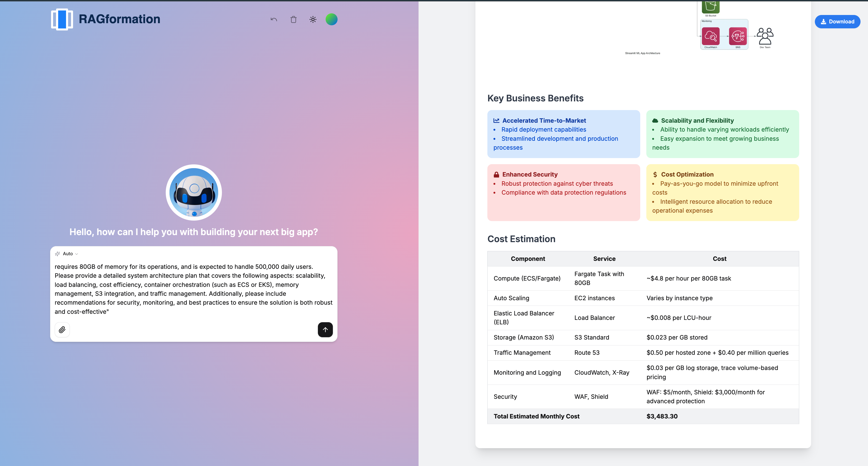The height and width of the screenshot is (466, 868).
Task: Click the CloudWatch diagram icon
Action: tap(710, 36)
